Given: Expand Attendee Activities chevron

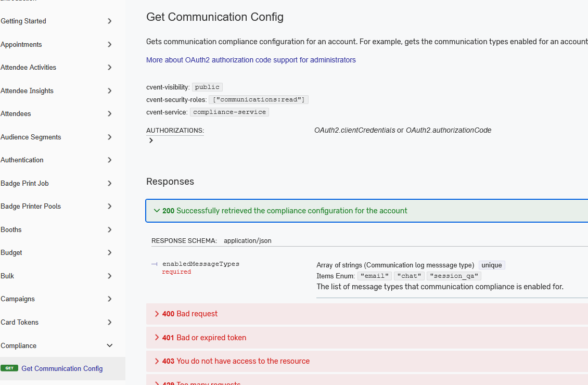Looking at the screenshot, I should [x=109, y=68].
